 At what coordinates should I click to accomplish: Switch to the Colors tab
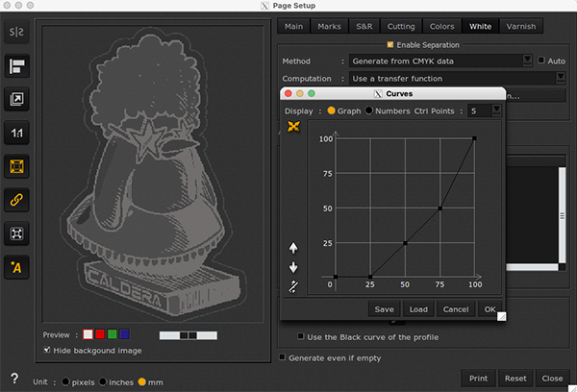point(442,27)
